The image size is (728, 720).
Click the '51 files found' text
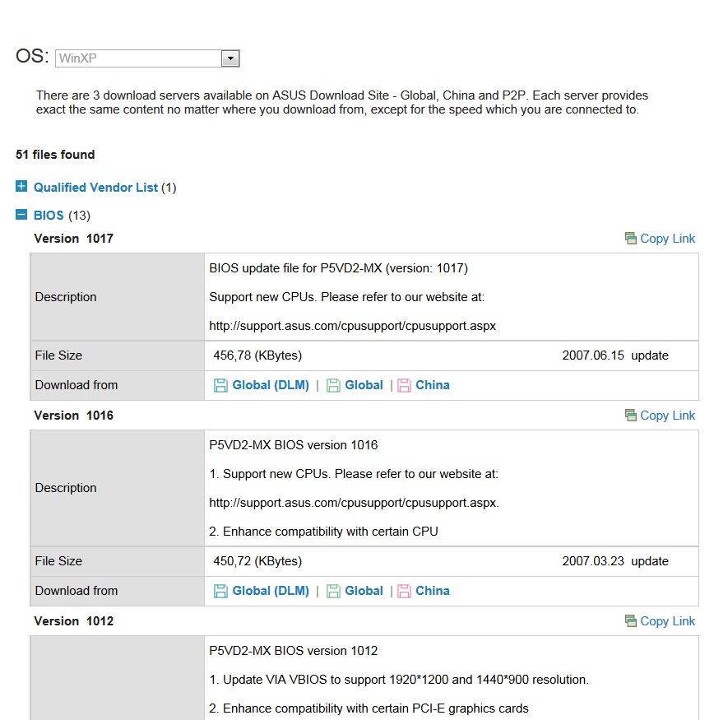click(x=55, y=155)
